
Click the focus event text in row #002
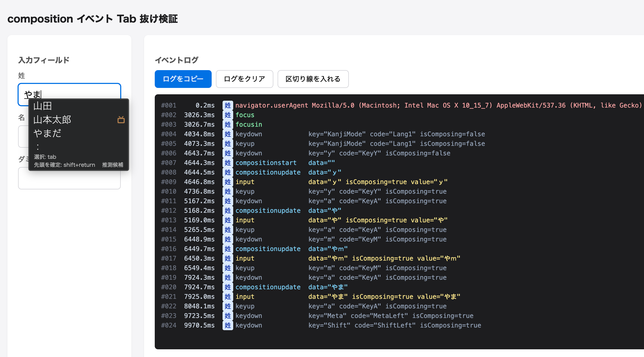[x=245, y=115]
